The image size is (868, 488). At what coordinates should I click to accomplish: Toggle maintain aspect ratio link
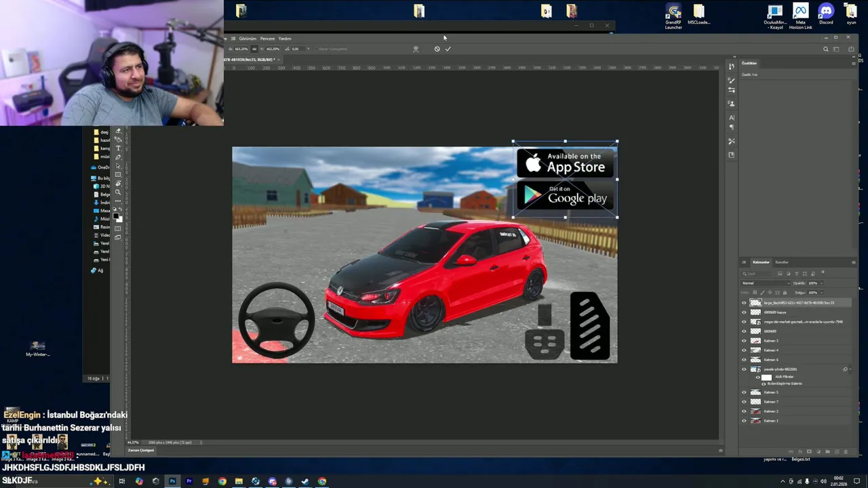254,49
